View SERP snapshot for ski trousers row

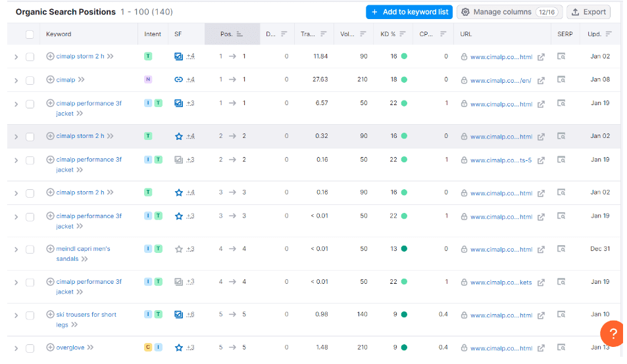[561, 315]
